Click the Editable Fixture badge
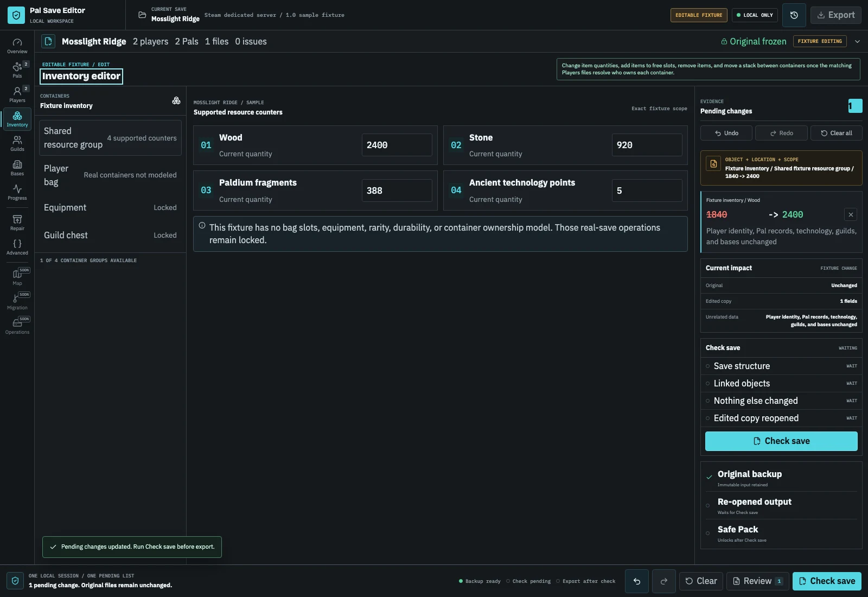The image size is (868, 597). tap(699, 15)
